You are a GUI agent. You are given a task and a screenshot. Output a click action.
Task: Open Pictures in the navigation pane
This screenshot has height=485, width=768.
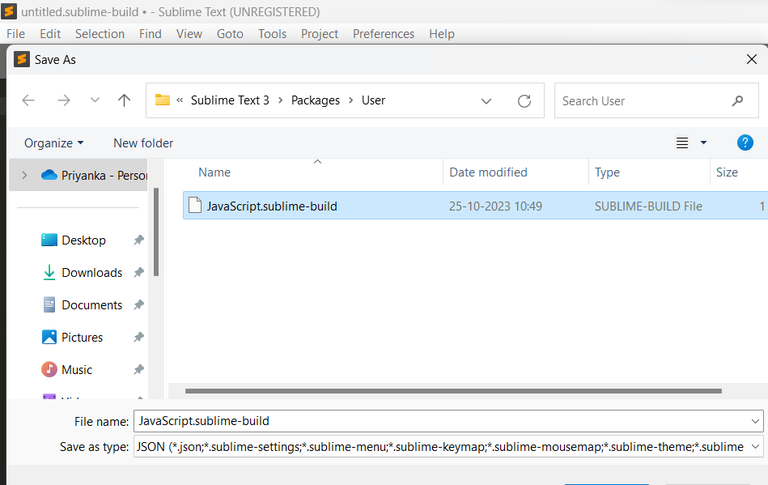[x=82, y=337]
